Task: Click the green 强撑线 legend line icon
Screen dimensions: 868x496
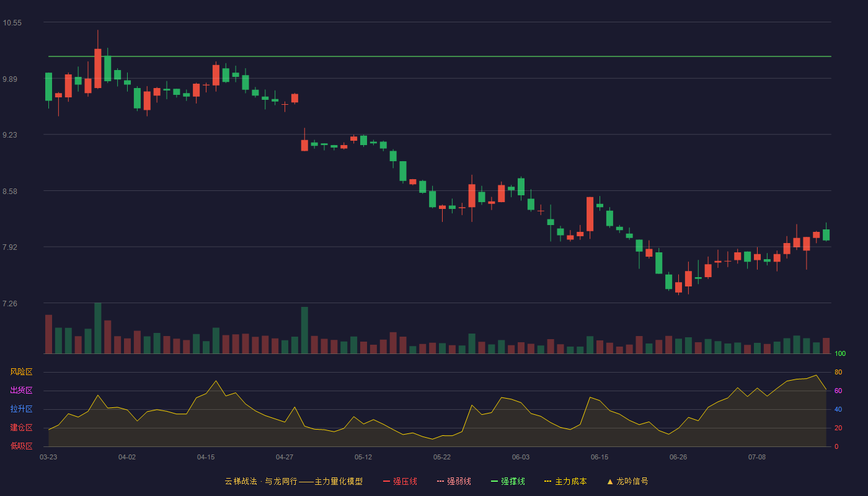Action: 494,481
